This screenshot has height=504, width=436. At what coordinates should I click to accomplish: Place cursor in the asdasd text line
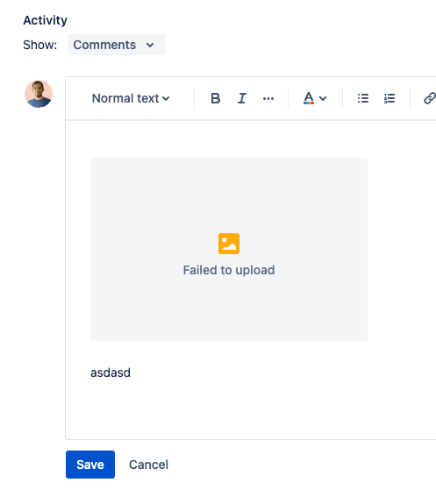[111, 373]
